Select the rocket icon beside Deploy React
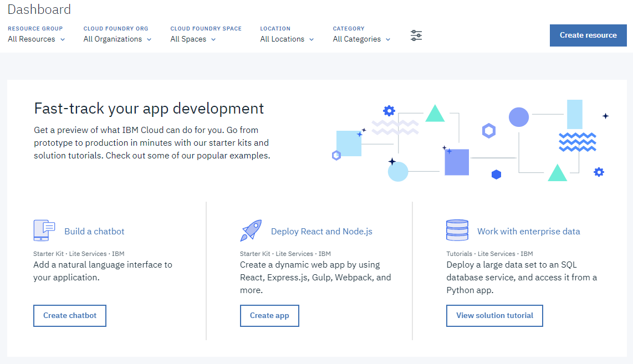 (x=251, y=229)
